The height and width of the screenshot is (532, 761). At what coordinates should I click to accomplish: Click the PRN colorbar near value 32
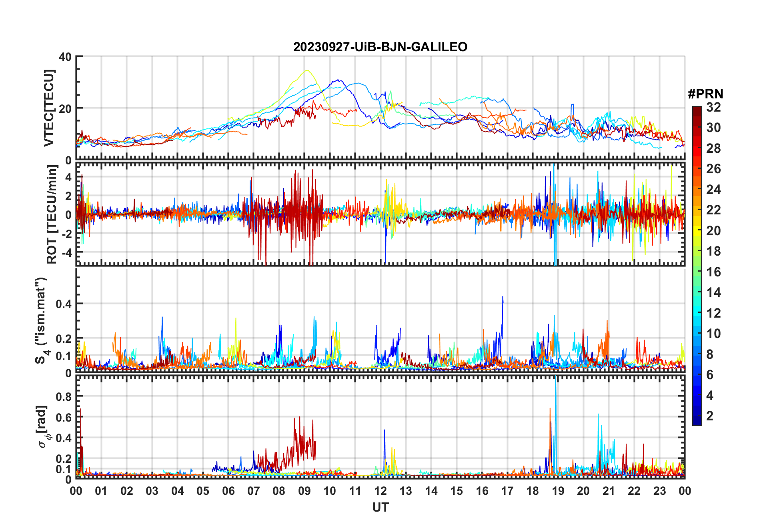click(697, 108)
